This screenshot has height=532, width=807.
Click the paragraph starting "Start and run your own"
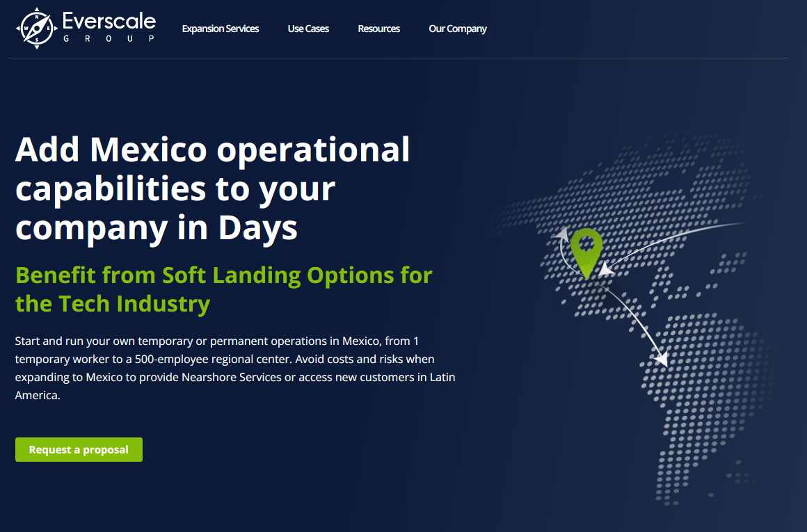[235, 368]
